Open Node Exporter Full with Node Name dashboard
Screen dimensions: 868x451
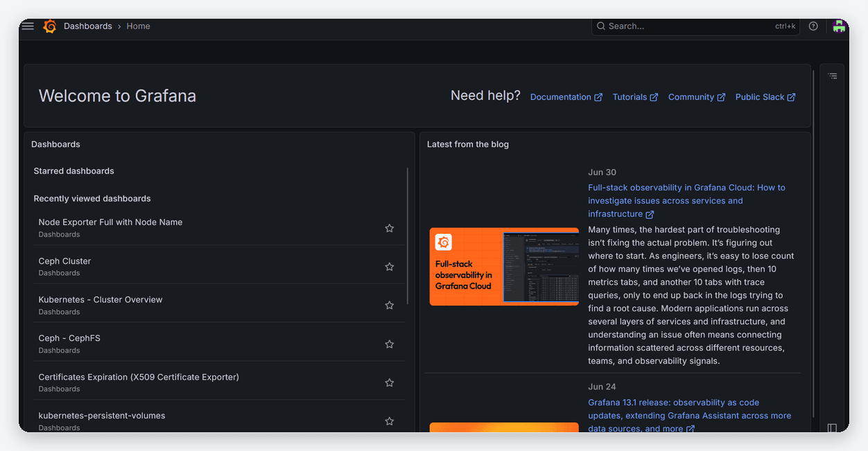[110, 222]
